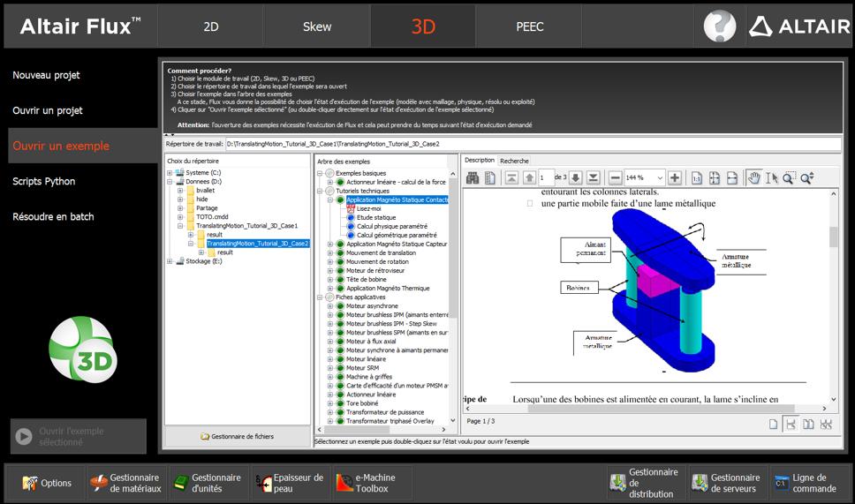855x504 pixels.
Task: Select the Etude statique run state
Action: coord(376,217)
